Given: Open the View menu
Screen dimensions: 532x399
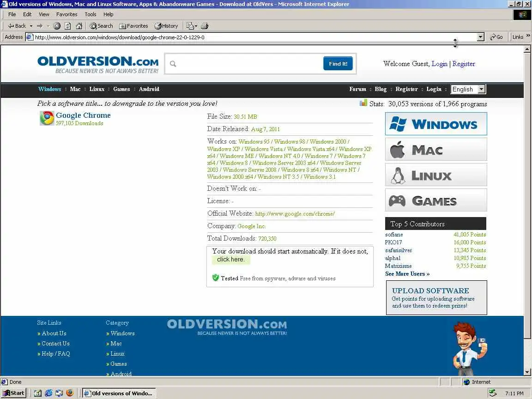Looking at the screenshot, I should coord(44,14).
